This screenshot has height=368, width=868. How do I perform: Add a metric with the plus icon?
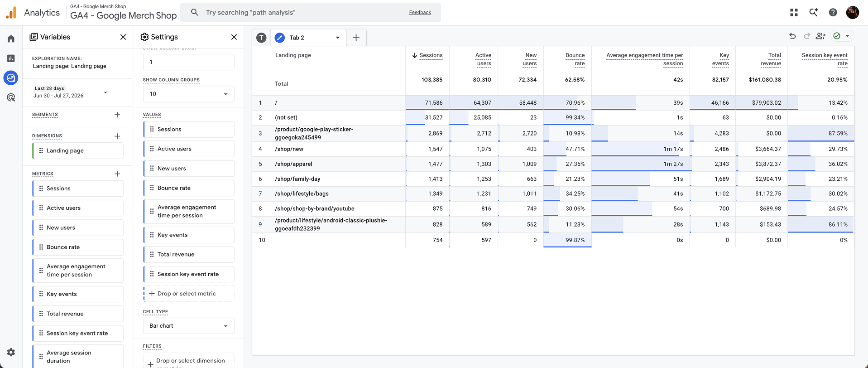117,174
